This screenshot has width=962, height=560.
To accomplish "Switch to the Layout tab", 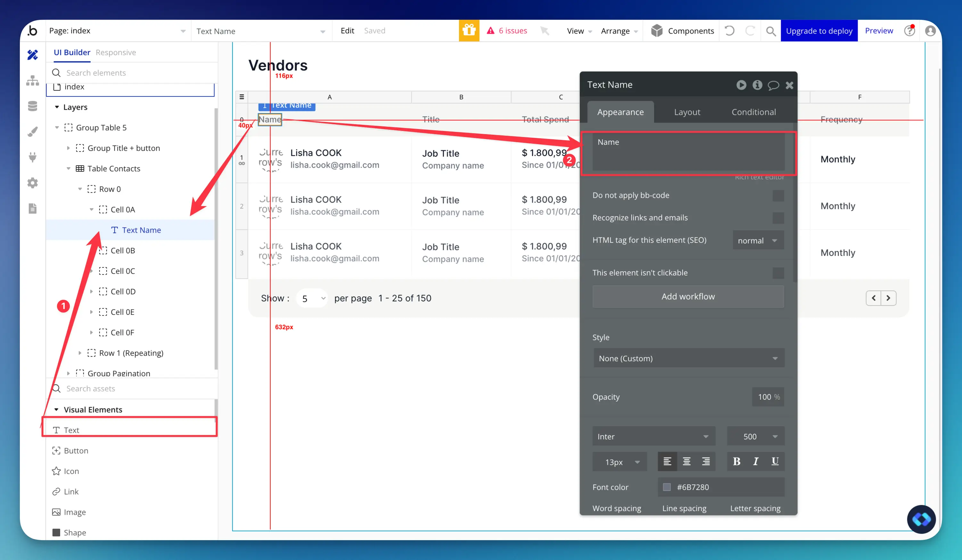I will 687,112.
